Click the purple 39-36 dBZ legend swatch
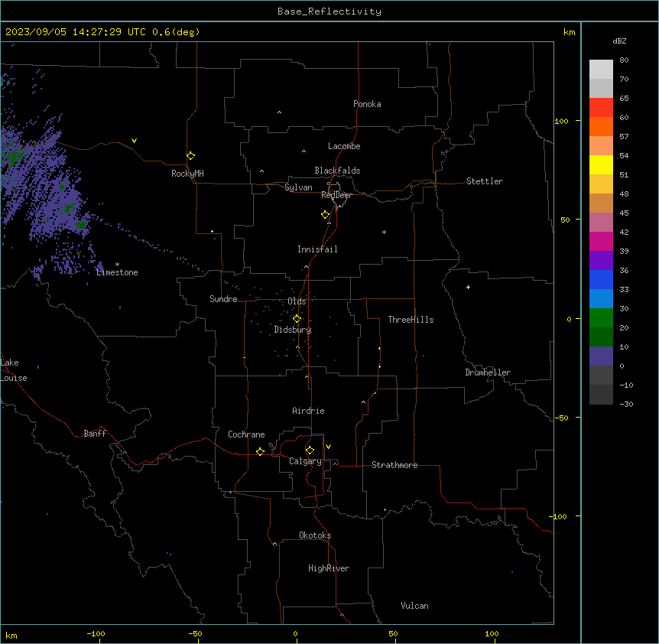This screenshot has width=659, height=644. (x=601, y=261)
